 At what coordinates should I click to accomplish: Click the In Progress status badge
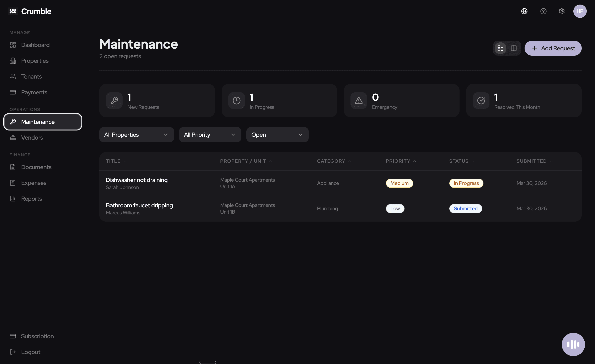[466, 183]
